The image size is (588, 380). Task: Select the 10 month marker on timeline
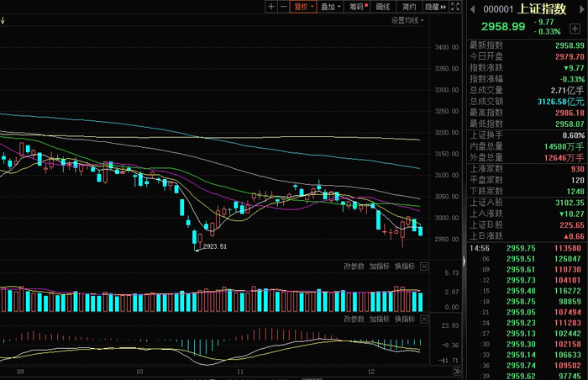pyautogui.click(x=139, y=372)
